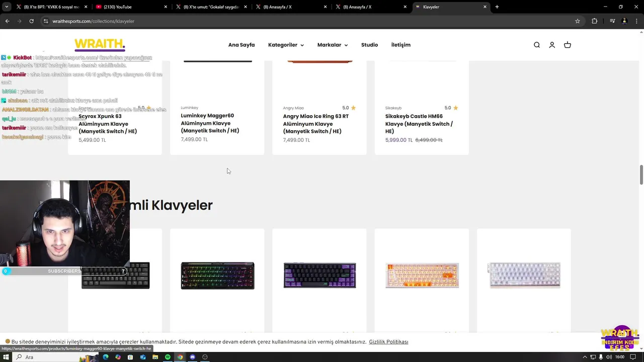Click the WRAITH logo in the header

[x=100, y=44]
